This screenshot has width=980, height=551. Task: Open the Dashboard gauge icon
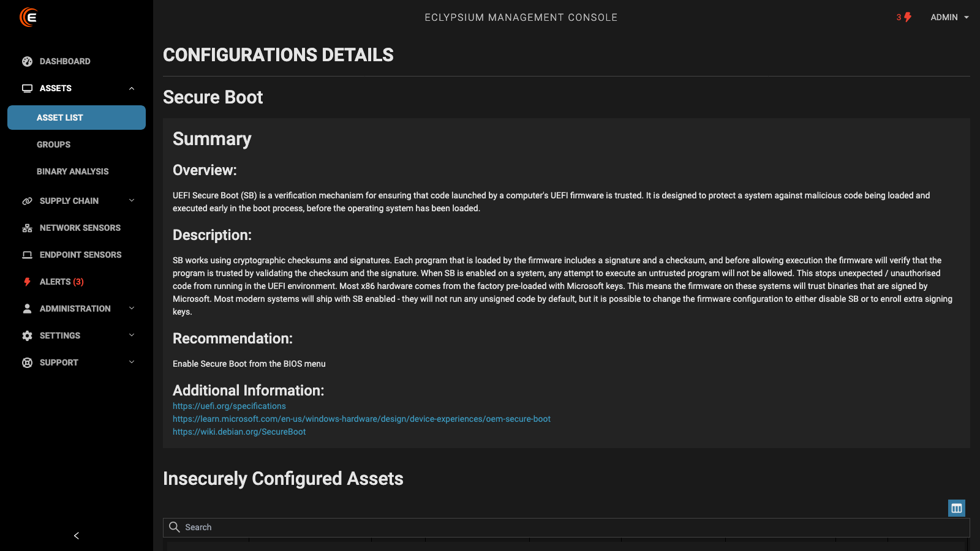(27, 61)
